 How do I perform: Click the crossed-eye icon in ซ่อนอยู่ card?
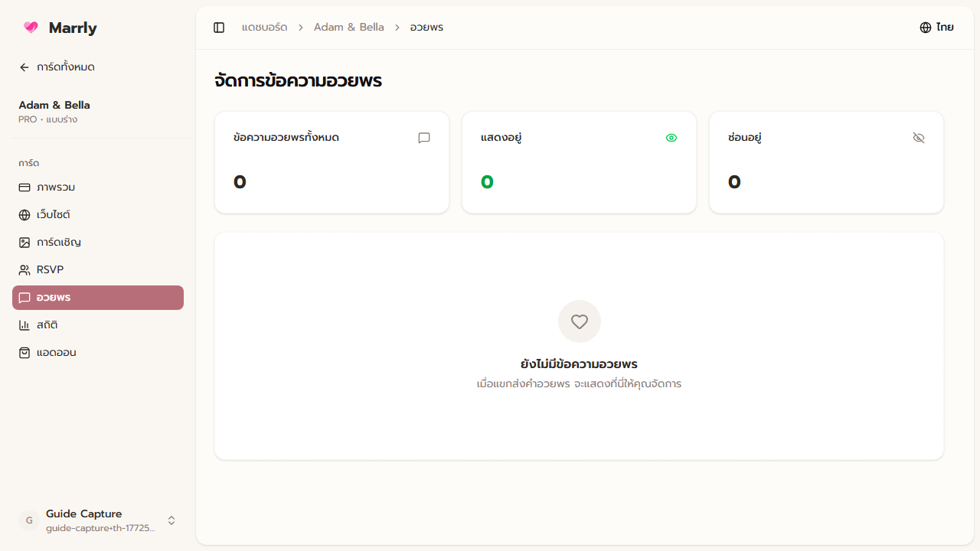(919, 138)
